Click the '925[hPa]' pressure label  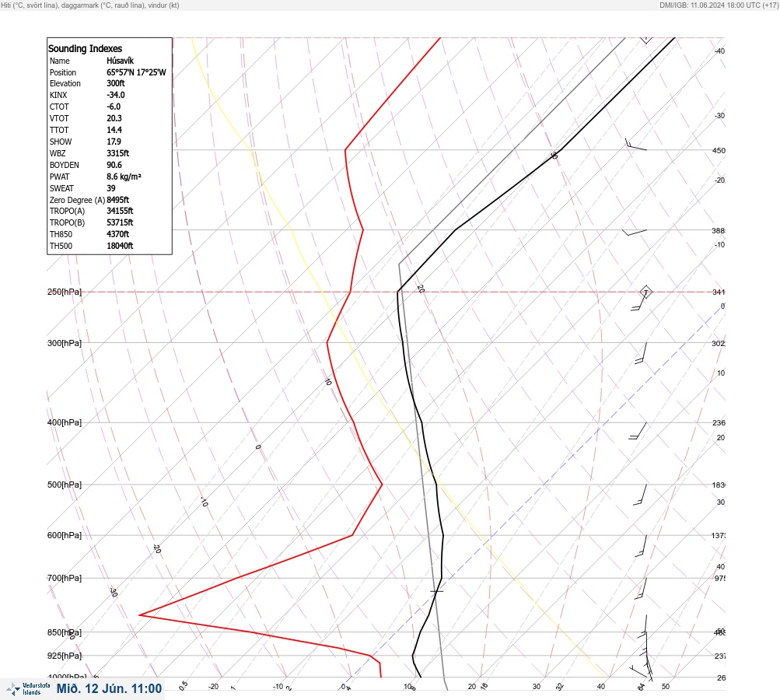click(x=65, y=656)
